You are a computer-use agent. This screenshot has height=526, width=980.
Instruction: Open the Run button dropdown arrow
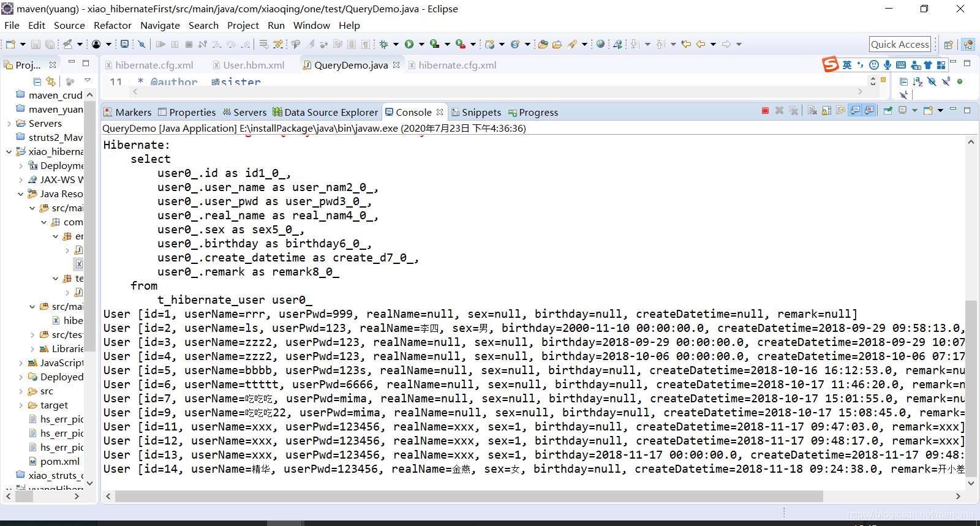click(421, 44)
